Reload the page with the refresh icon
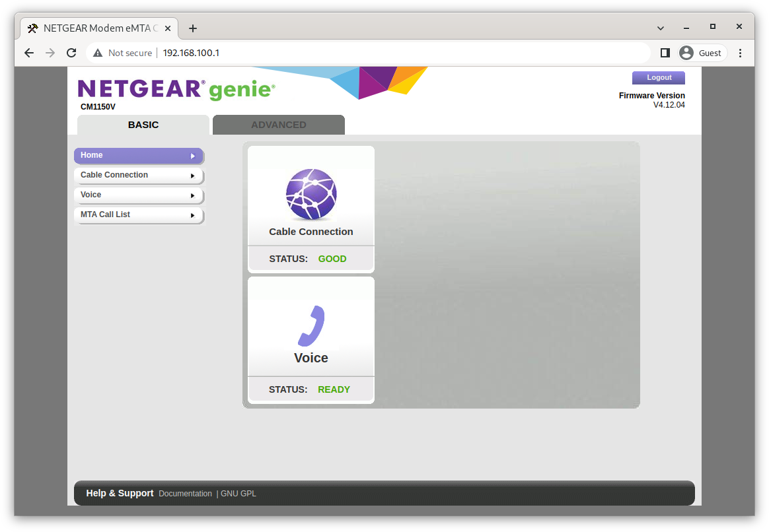The width and height of the screenshot is (769, 532). [71, 53]
